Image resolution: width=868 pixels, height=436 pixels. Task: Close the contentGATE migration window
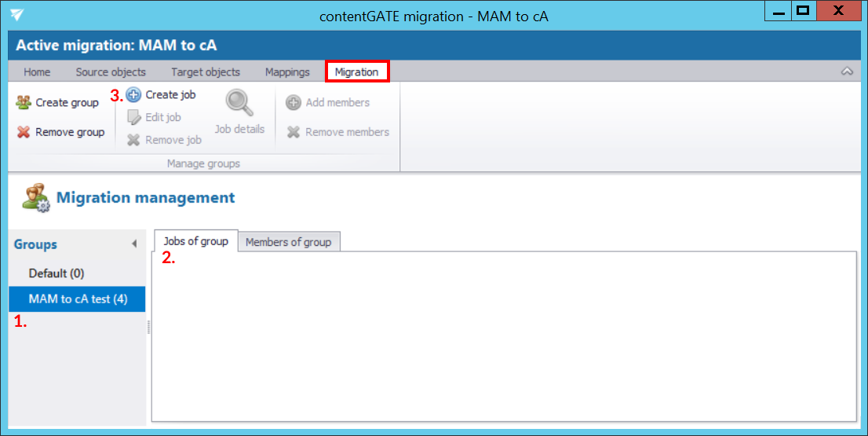point(838,11)
